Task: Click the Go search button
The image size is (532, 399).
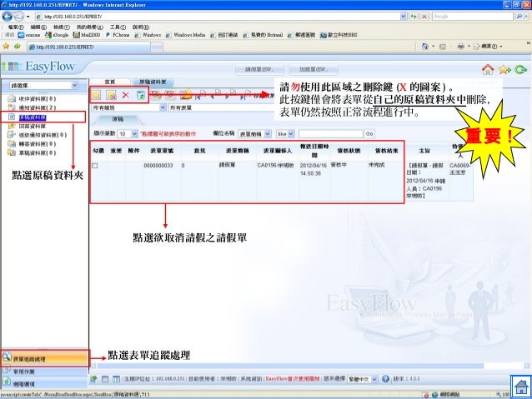Action: (x=369, y=134)
